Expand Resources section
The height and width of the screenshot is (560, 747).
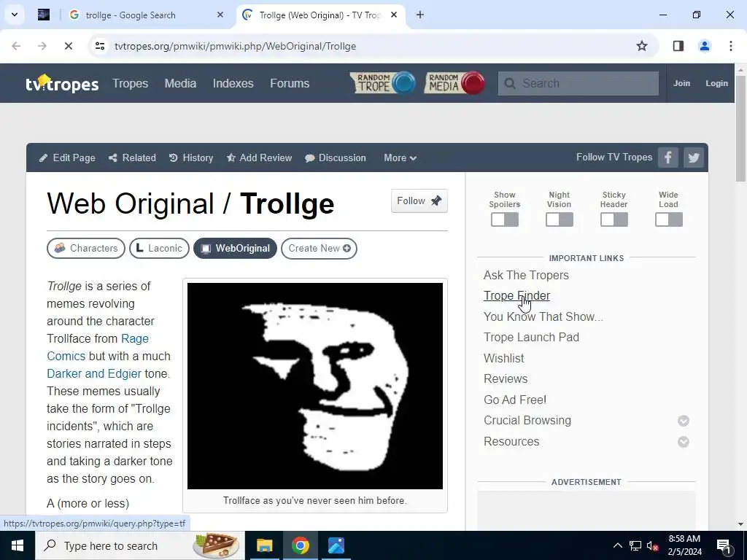coord(683,442)
